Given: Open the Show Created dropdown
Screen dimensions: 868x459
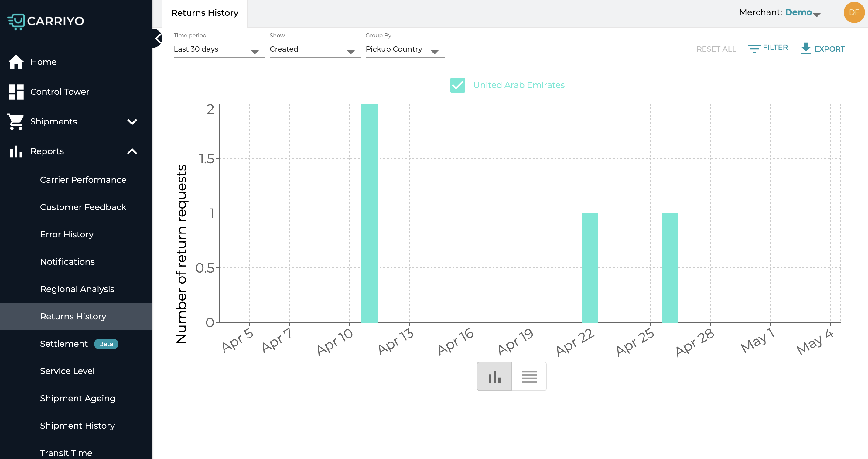Looking at the screenshot, I should 315,49.
